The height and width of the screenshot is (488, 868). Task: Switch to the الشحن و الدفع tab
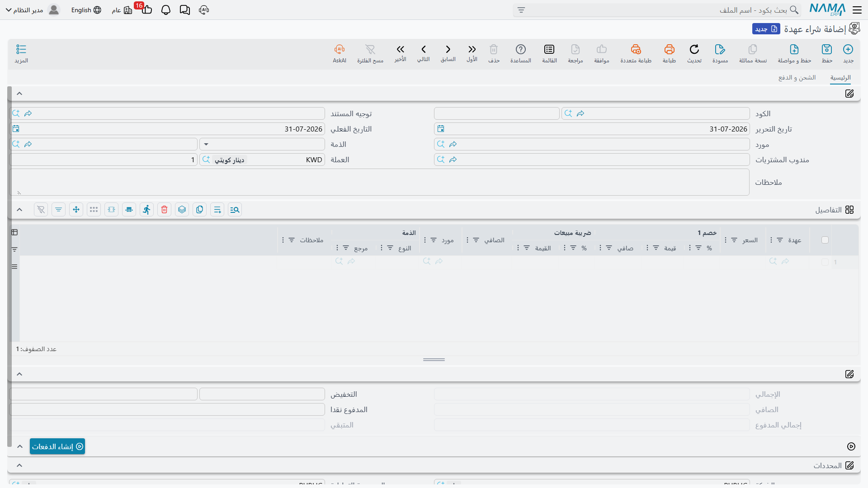(x=797, y=78)
